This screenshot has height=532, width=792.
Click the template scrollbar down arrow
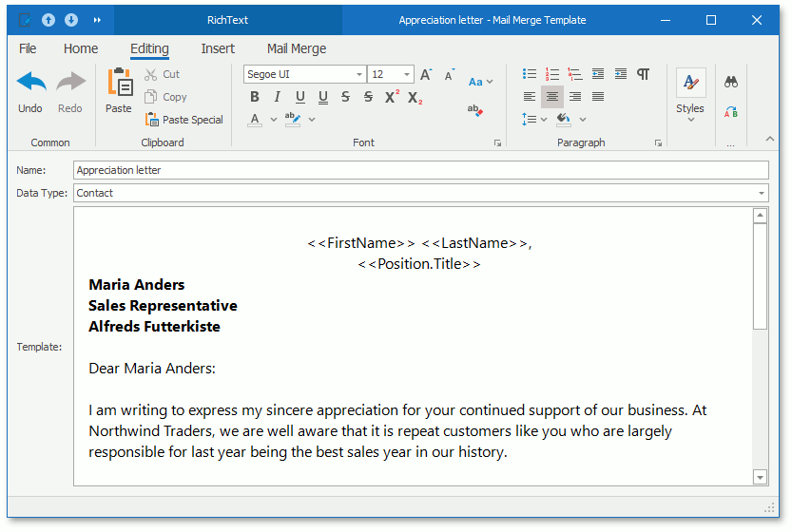(761, 477)
